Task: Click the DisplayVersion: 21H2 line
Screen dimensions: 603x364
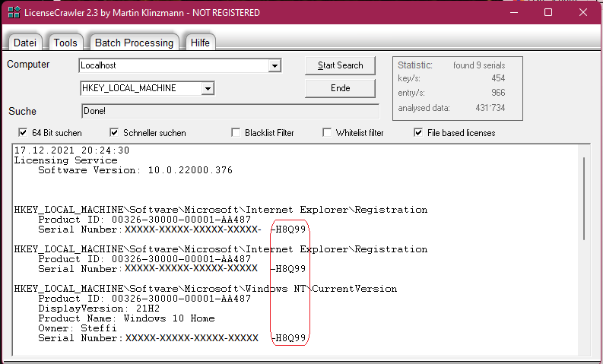Action: 99,309
